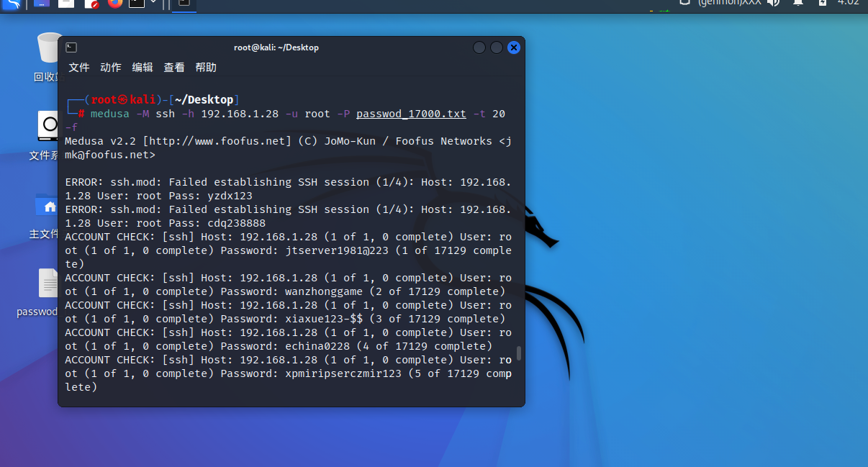
Task: Open the 回收站 trash desktop icon
Action: tap(49, 58)
